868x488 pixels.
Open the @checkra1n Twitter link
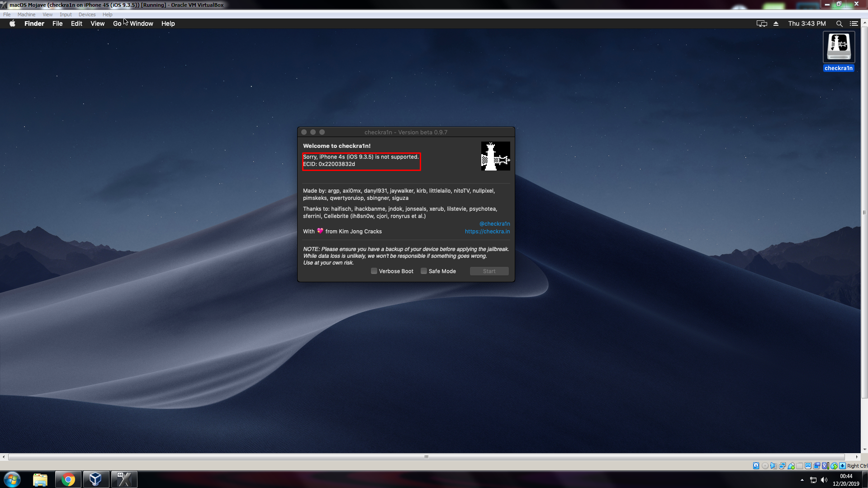[x=494, y=223]
